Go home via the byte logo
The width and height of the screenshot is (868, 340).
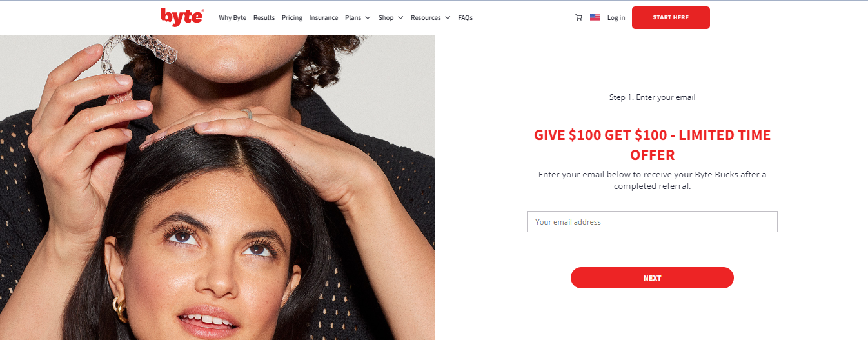coord(182,17)
